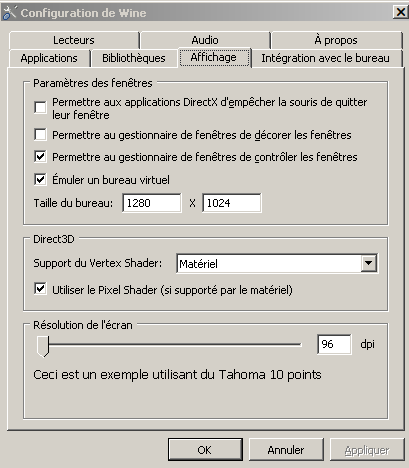409x468 pixels.
Task: Enable DirectX mouse capture checkbox
Action: pos(40,108)
